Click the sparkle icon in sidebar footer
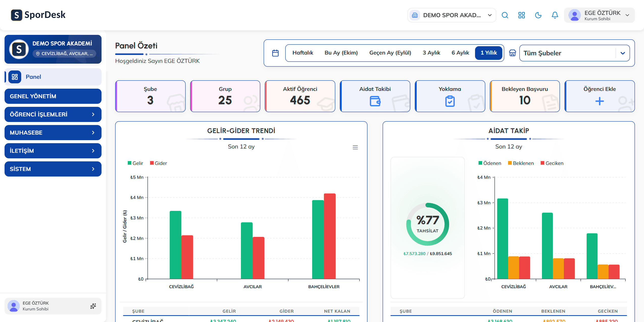The height and width of the screenshot is (322, 644). tap(93, 306)
